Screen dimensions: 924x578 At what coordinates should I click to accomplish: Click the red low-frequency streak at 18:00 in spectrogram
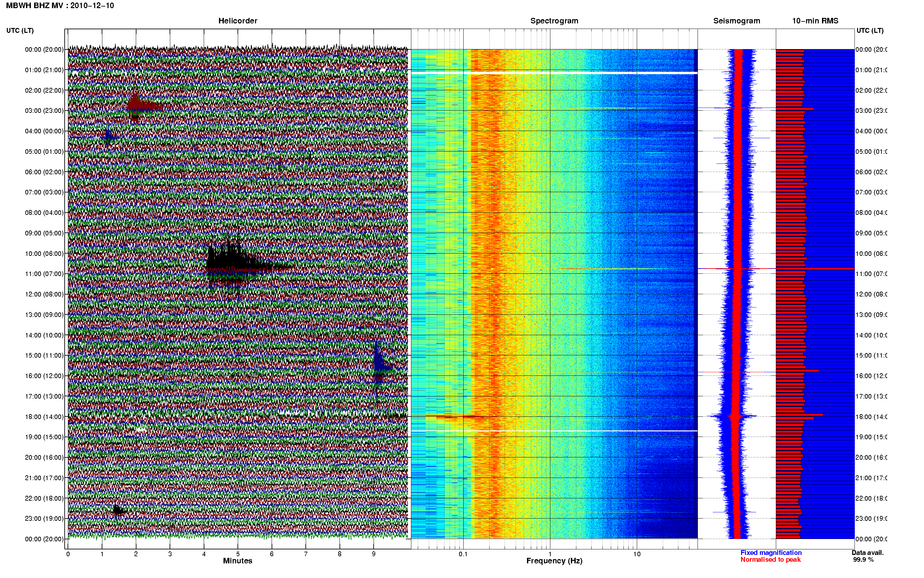[x=447, y=416]
